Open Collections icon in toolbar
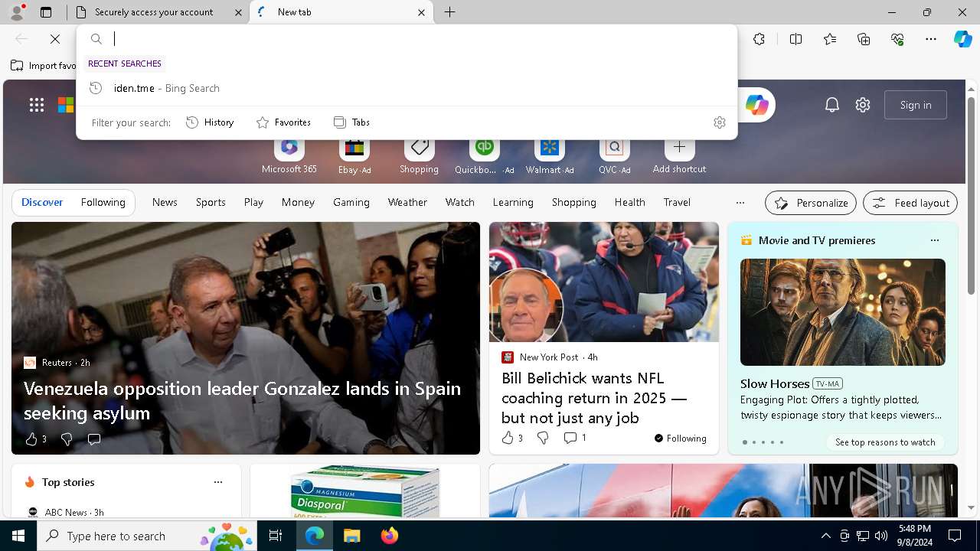Image resolution: width=980 pixels, height=551 pixels. coord(864,39)
